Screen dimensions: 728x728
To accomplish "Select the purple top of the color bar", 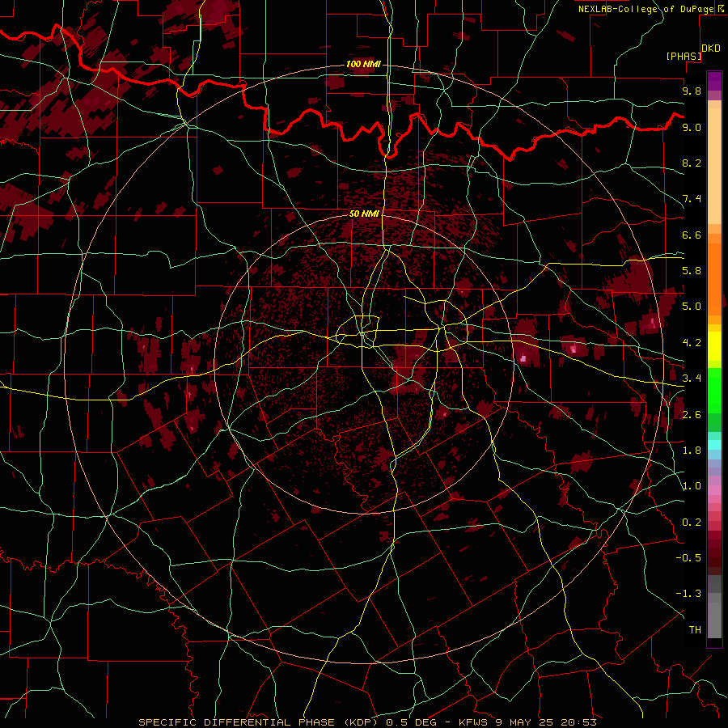I will [714, 81].
